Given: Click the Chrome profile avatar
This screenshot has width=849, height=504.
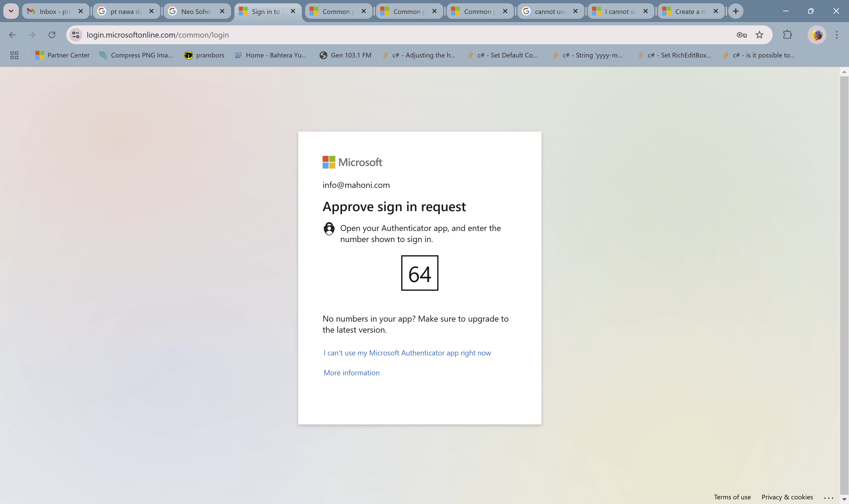Looking at the screenshot, I should (817, 35).
